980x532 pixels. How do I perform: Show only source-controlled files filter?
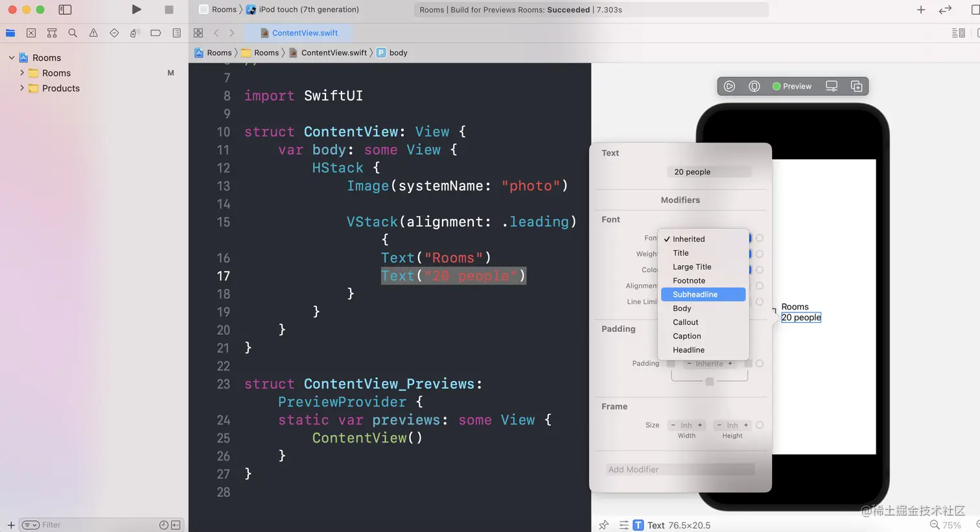click(176, 525)
